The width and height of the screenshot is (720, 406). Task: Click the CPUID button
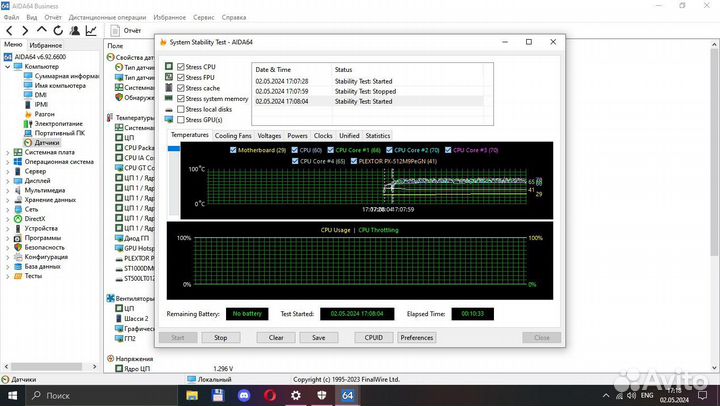(374, 338)
